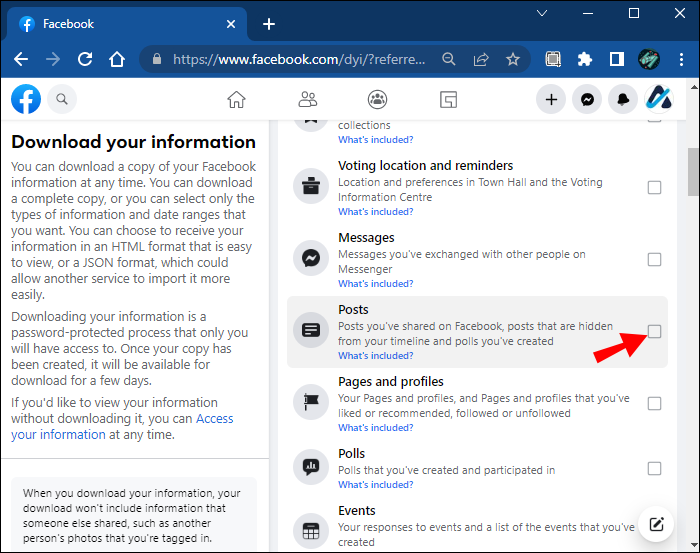Click 'What's included?' under Posts
Viewport: 700px width, 553px height.
[375, 356]
